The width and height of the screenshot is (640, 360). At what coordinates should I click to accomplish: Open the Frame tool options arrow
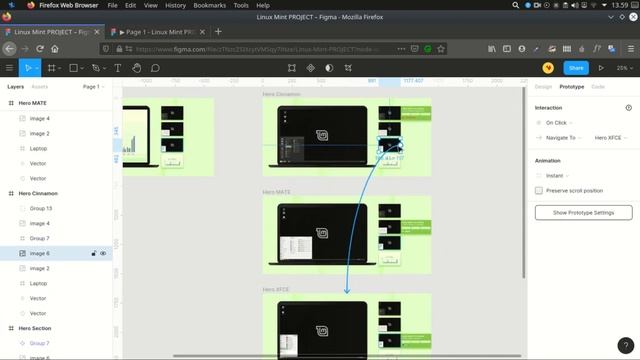pyautogui.click(x=60, y=69)
